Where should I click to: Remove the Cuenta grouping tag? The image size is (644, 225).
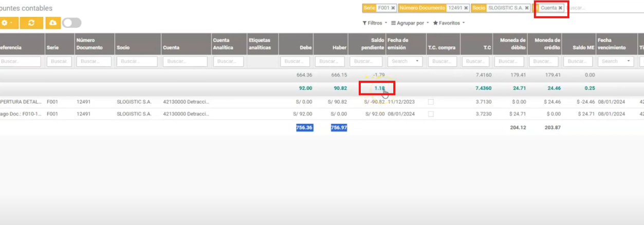tap(561, 8)
